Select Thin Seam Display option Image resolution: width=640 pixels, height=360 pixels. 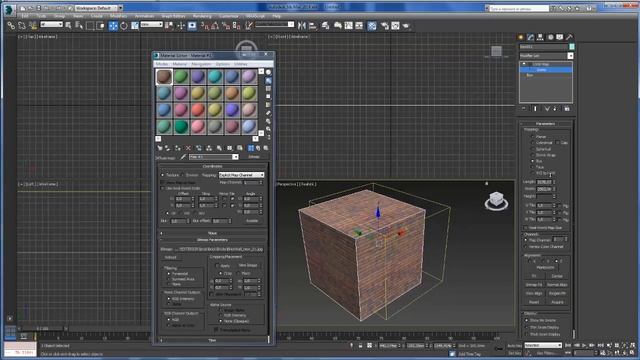tap(527, 327)
